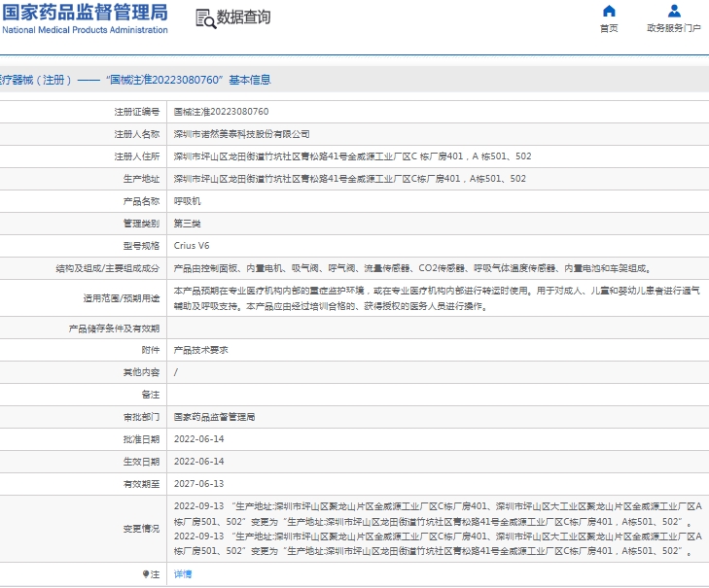Viewport: 709px width, 588px height.
Task: Click the 生产地址 address value
Action: click(350, 179)
